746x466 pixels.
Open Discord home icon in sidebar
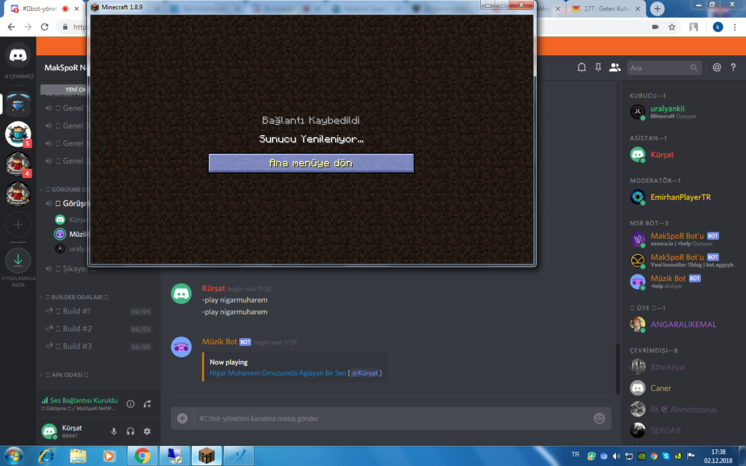point(18,56)
